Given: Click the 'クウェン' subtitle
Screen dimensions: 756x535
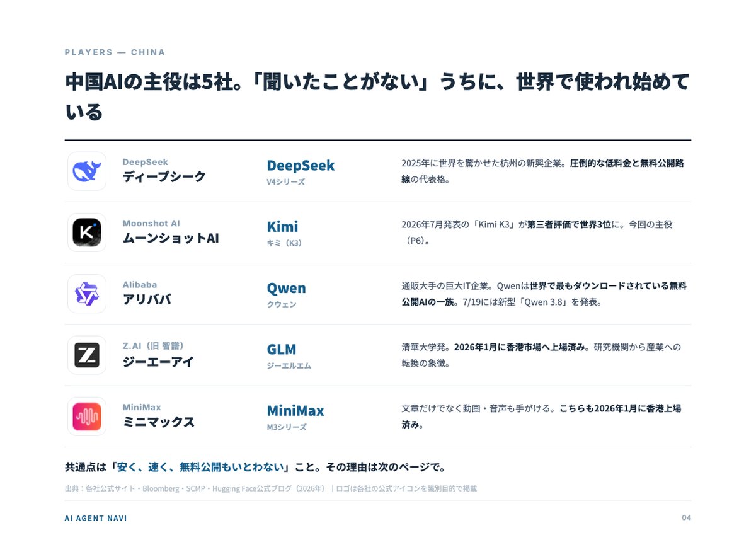Looking at the screenshot, I should (282, 305).
